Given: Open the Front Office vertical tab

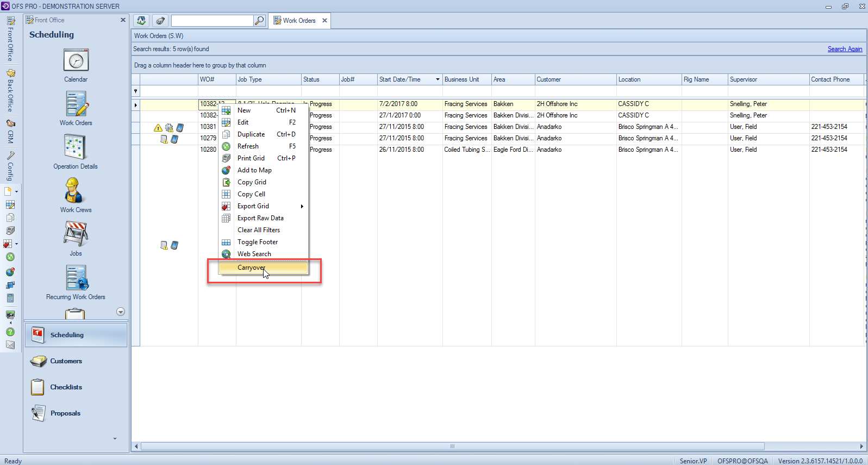Looking at the screenshot, I should [x=10, y=39].
